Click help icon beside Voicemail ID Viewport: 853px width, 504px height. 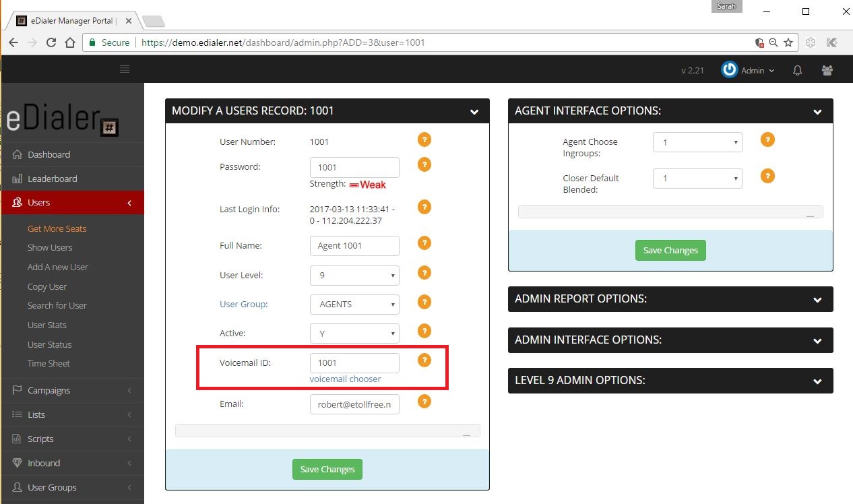click(424, 360)
